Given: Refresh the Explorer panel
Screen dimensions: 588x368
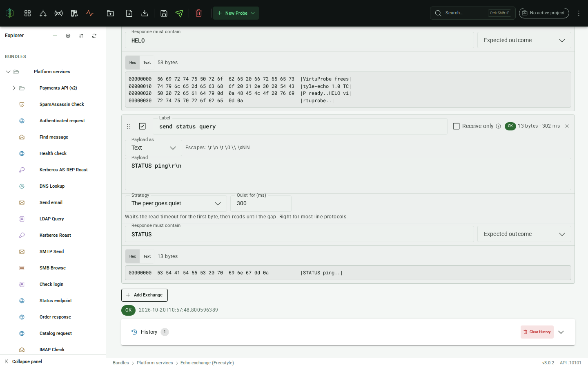Looking at the screenshot, I should 94,36.
